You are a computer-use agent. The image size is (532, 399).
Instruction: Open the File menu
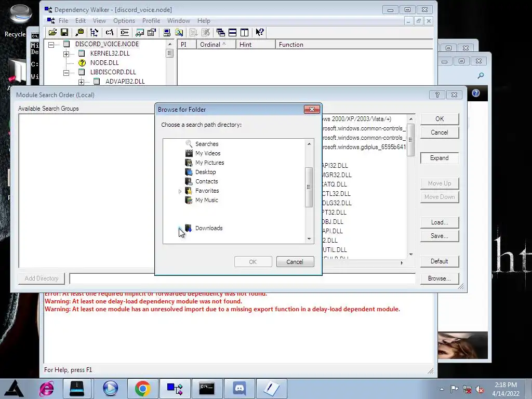point(63,21)
